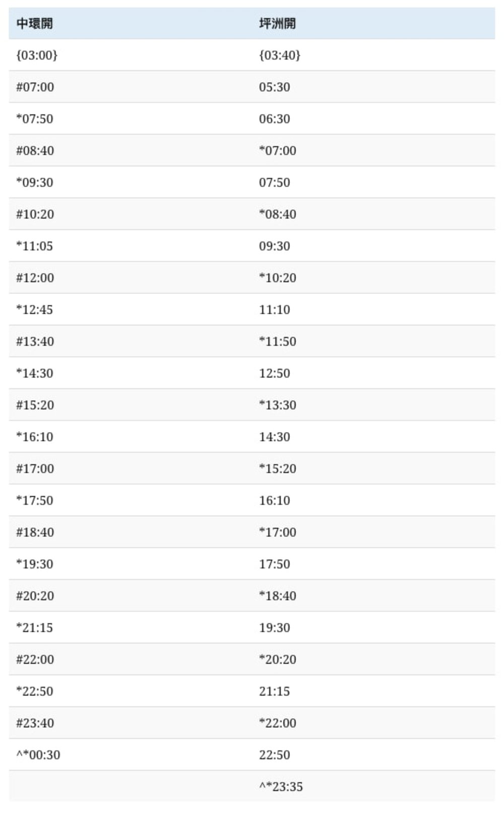Select the ^*23:35 Peng Chau sailing
Screen dimensions: 504x813
281,786
